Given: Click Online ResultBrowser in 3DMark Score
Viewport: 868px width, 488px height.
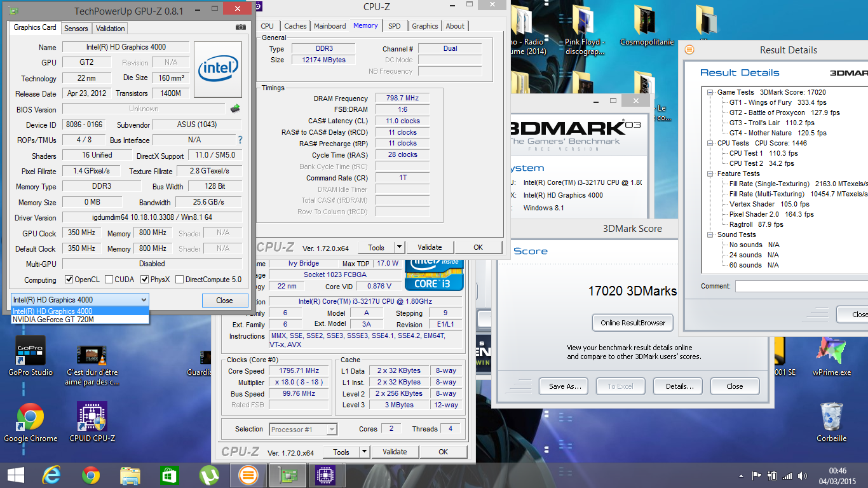Looking at the screenshot, I should 633,323.
